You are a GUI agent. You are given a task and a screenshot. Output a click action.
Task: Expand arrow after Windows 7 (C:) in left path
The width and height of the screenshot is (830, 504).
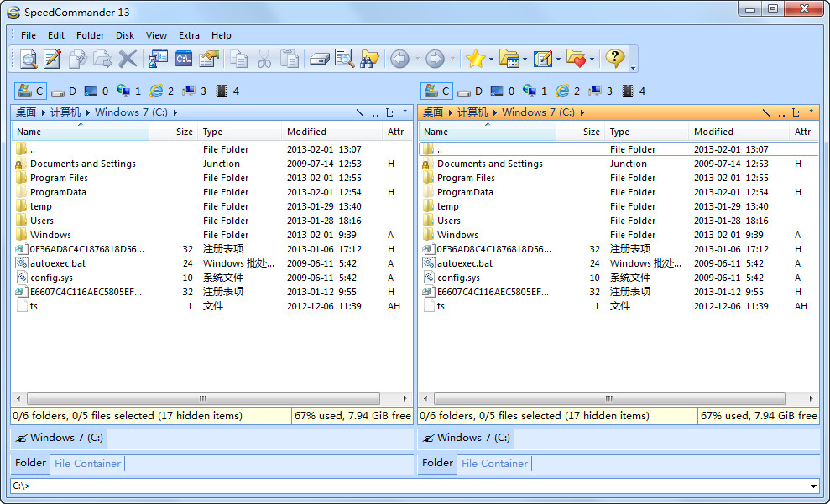(x=175, y=112)
